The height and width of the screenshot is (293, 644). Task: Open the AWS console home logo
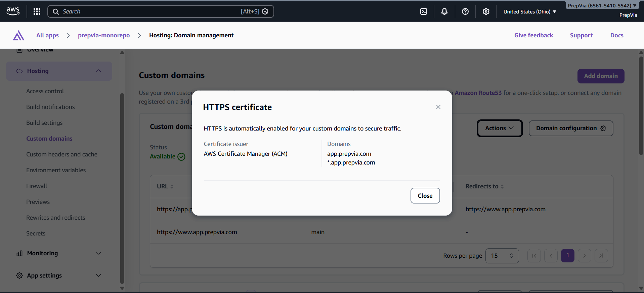click(13, 11)
